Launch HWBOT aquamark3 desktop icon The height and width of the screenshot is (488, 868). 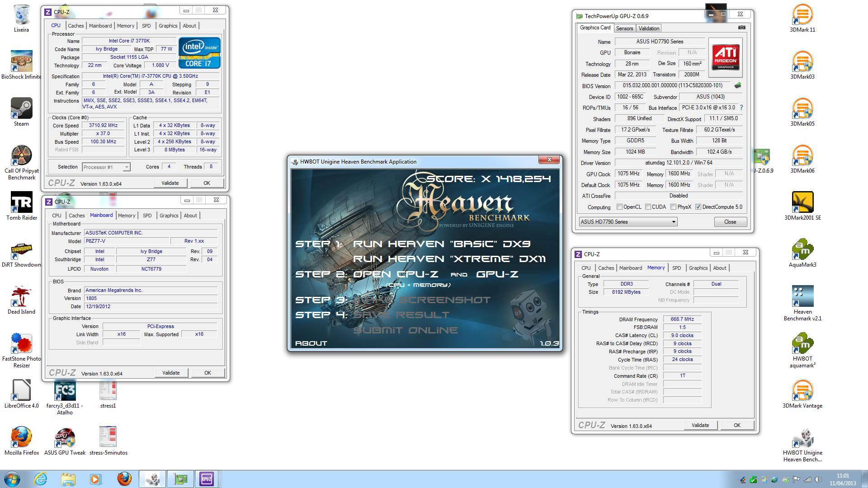pos(802,350)
